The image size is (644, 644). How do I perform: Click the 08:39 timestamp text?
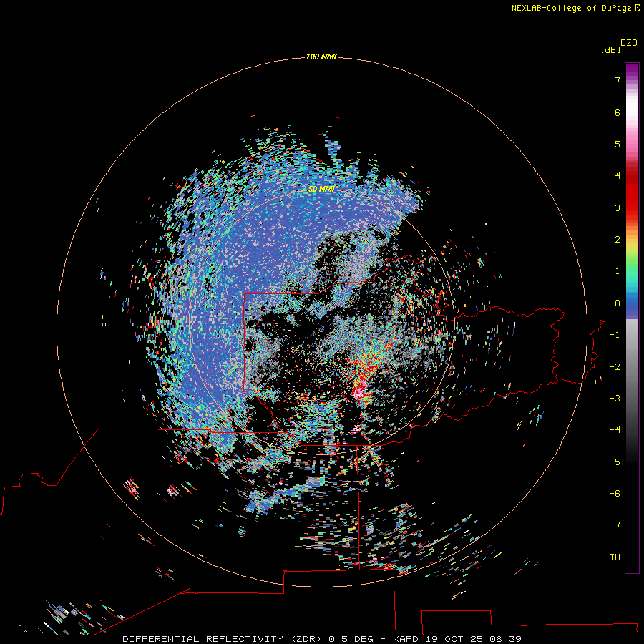tap(506, 639)
